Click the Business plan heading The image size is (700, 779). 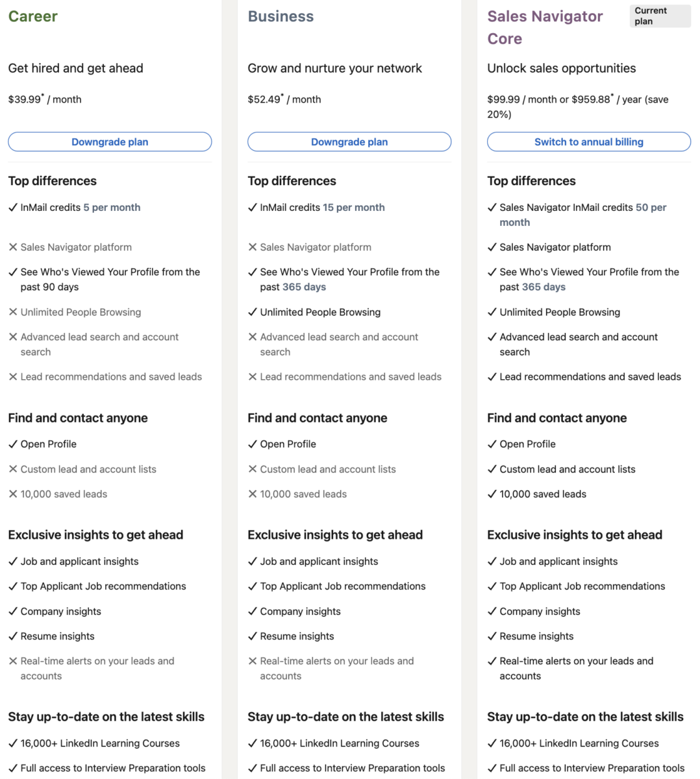[281, 17]
